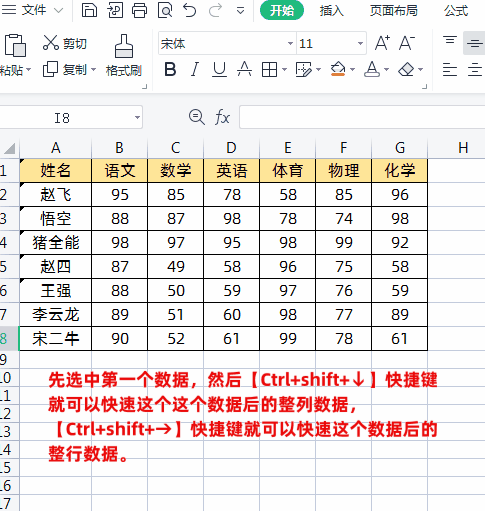The width and height of the screenshot is (485, 511).
Task: Click the Print Preview icon
Action: (x=165, y=10)
